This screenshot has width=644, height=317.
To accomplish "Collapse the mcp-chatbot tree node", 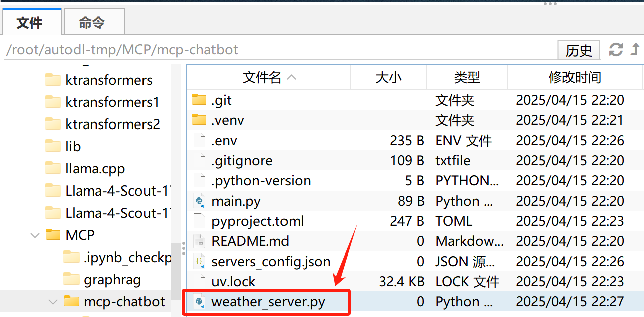I will click(53, 302).
